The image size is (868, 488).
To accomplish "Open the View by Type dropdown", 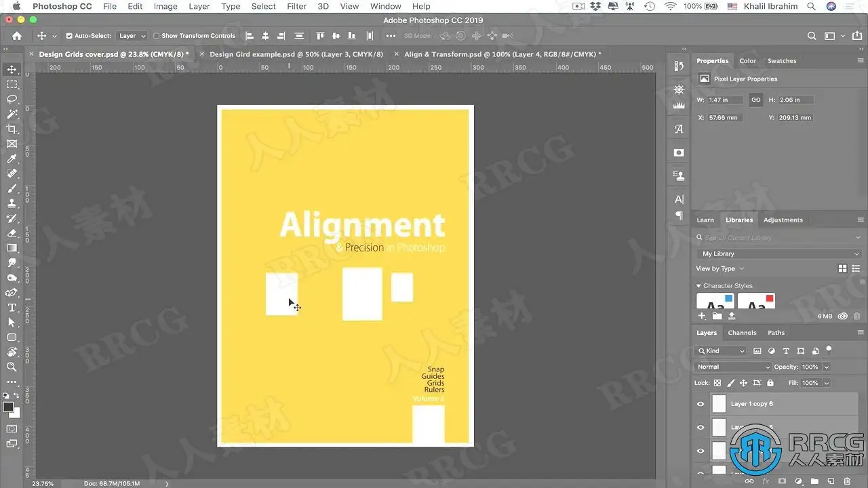I will click(x=719, y=268).
